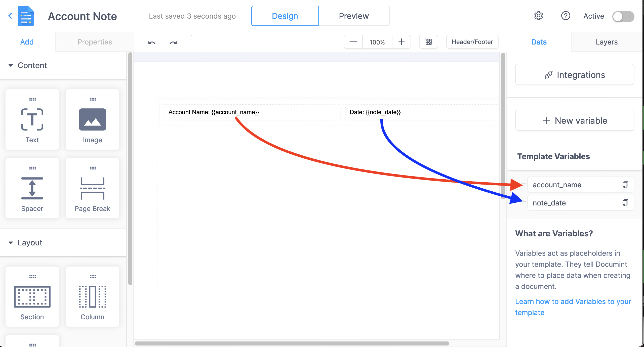The image size is (644, 347).
Task: Zoom in with plus button
Action: (x=401, y=42)
